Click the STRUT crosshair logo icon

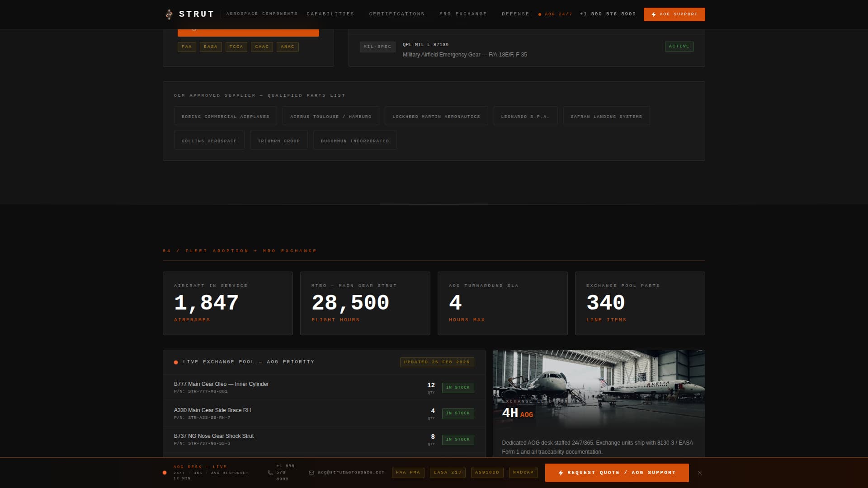[x=169, y=14]
